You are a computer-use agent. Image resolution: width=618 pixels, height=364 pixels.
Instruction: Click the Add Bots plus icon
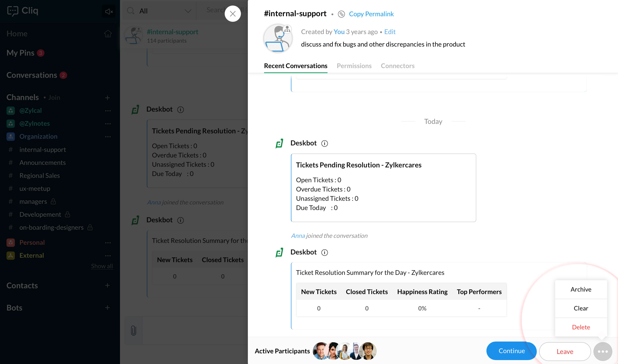tap(107, 308)
